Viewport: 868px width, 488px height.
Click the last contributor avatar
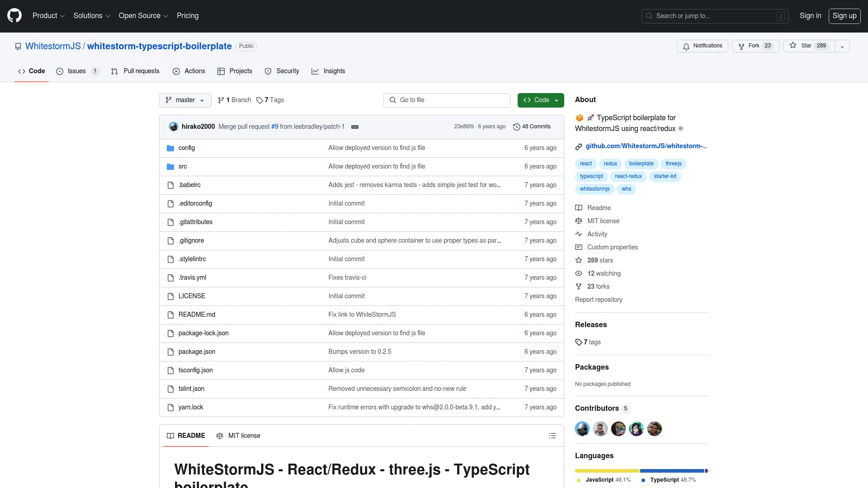coord(655,429)
